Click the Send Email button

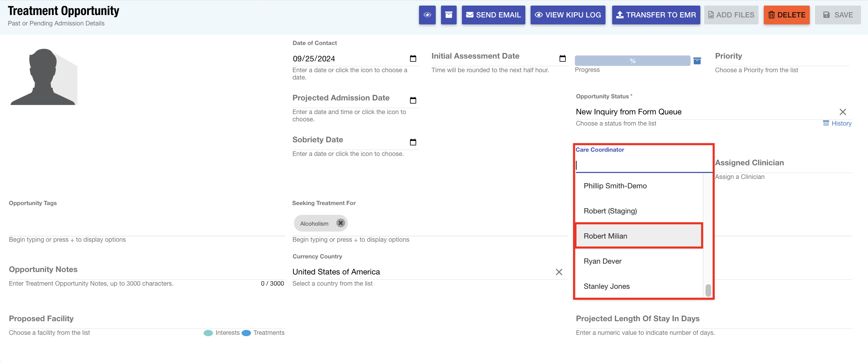[493, 15]
